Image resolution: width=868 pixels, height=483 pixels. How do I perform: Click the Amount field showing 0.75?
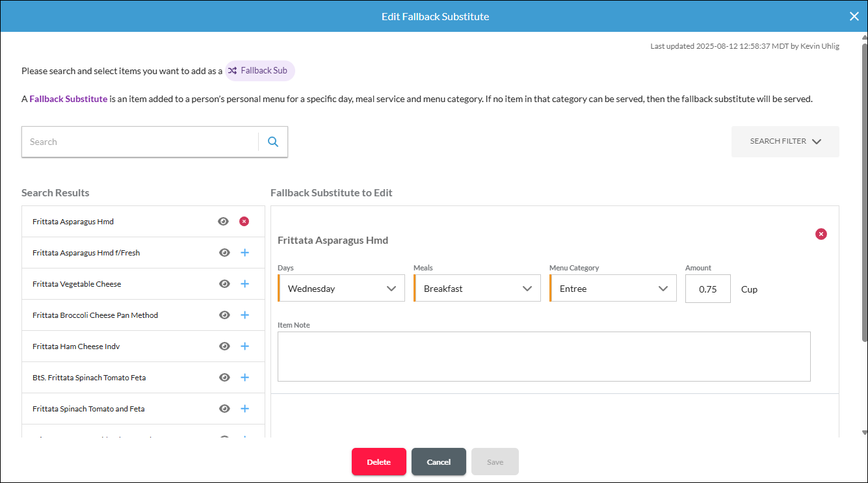708,289
